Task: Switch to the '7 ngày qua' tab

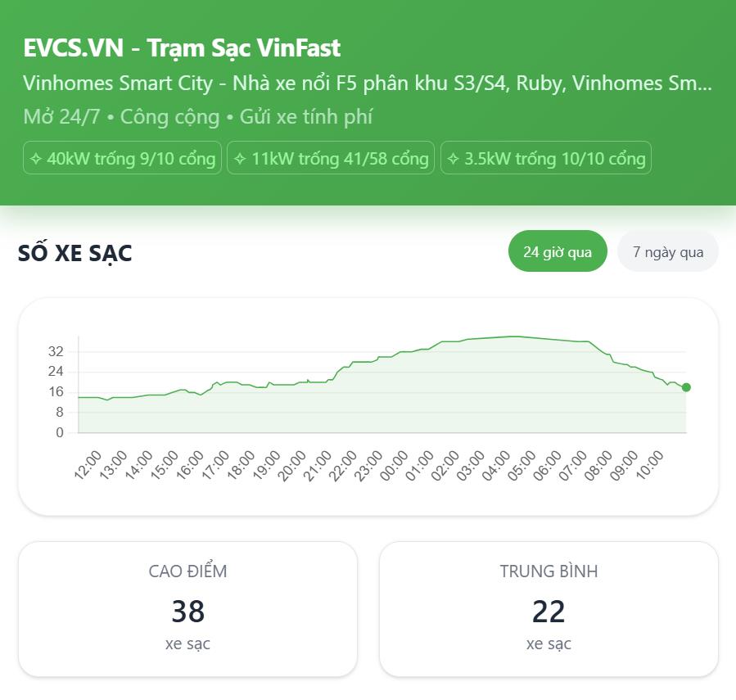Action: coord(667,251)
